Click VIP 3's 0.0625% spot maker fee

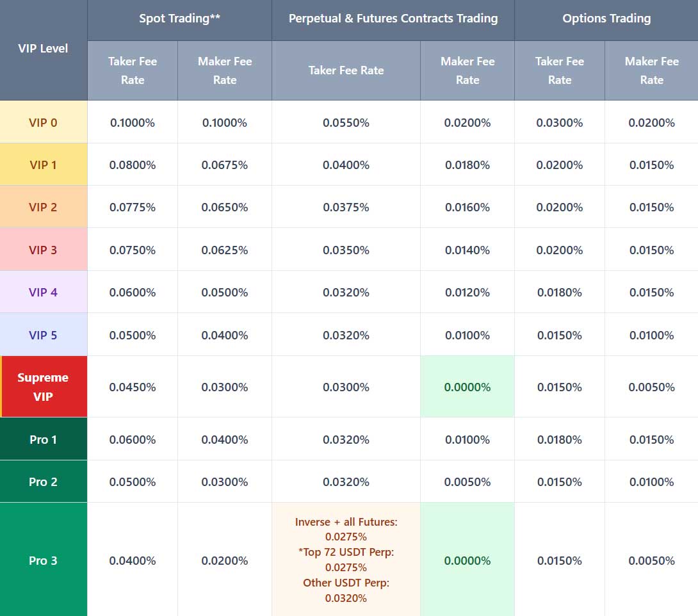click(x=225, y=249)
